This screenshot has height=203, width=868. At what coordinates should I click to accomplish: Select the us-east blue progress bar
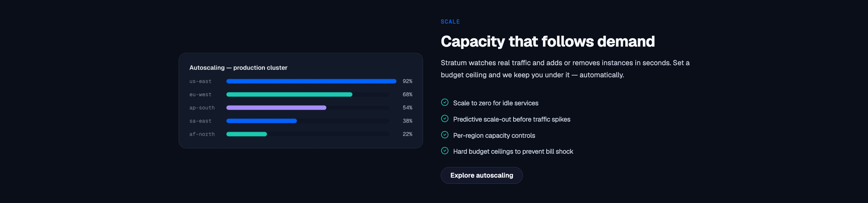tap(311, 81)
